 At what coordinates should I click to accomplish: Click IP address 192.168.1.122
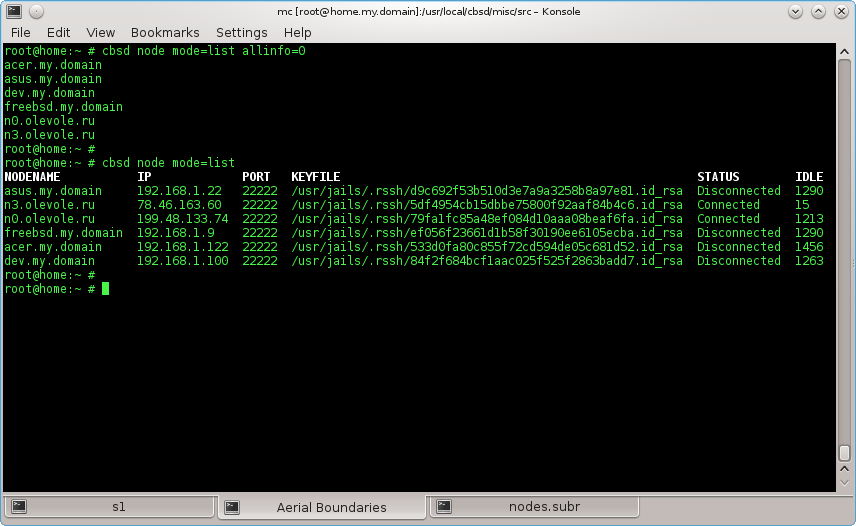[x=182, y=247]
